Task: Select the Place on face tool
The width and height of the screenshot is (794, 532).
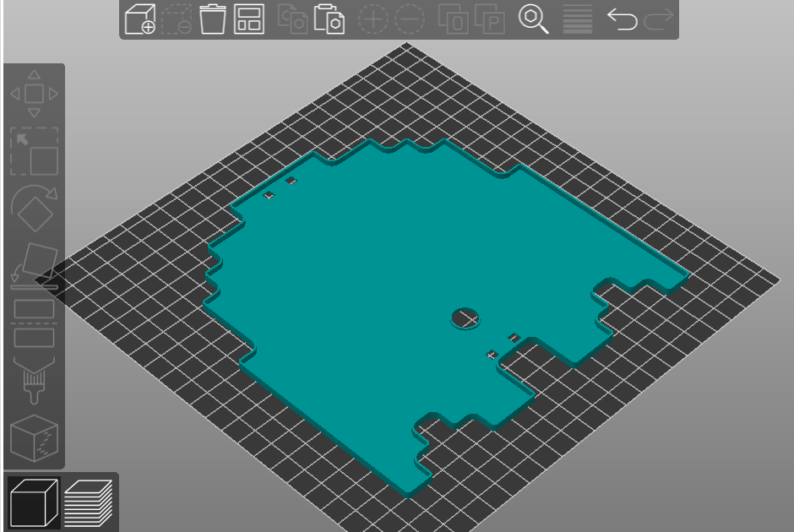Action: (34, 266)
